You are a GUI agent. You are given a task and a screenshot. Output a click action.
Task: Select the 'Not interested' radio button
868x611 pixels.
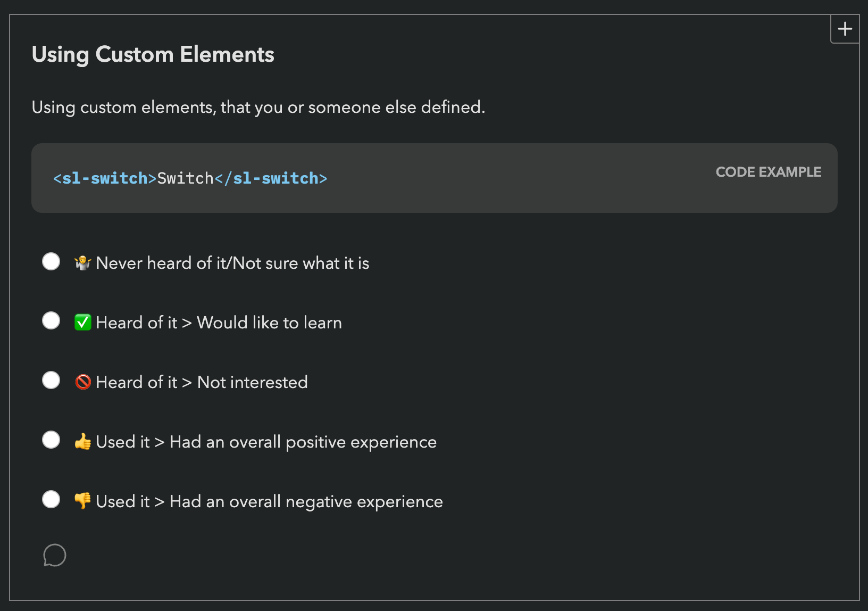(x=51, y=381)
